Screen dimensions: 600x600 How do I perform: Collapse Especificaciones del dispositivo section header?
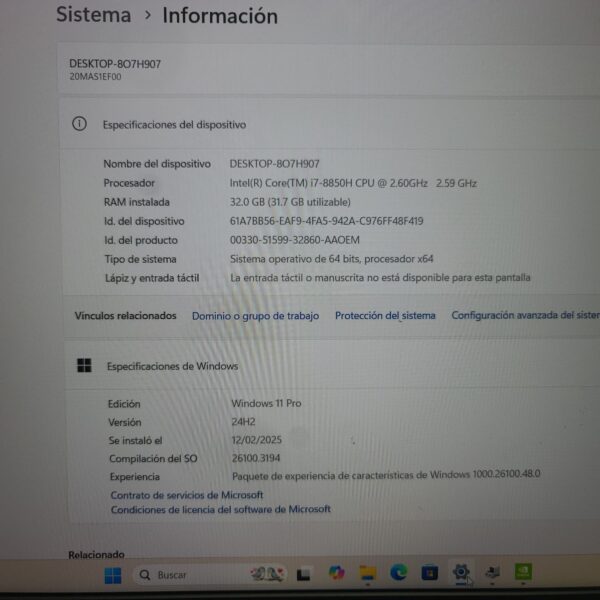pyautogui.click(x=331, y=124)
